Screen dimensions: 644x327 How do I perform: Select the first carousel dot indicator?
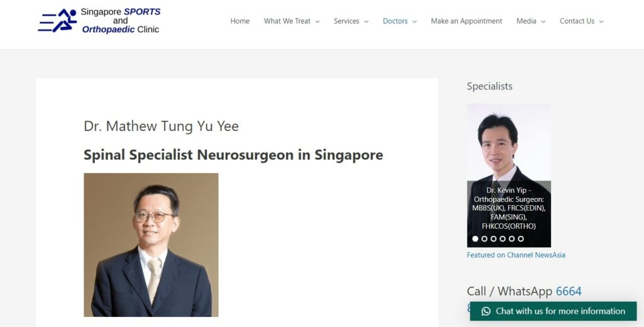pos(475,239)
